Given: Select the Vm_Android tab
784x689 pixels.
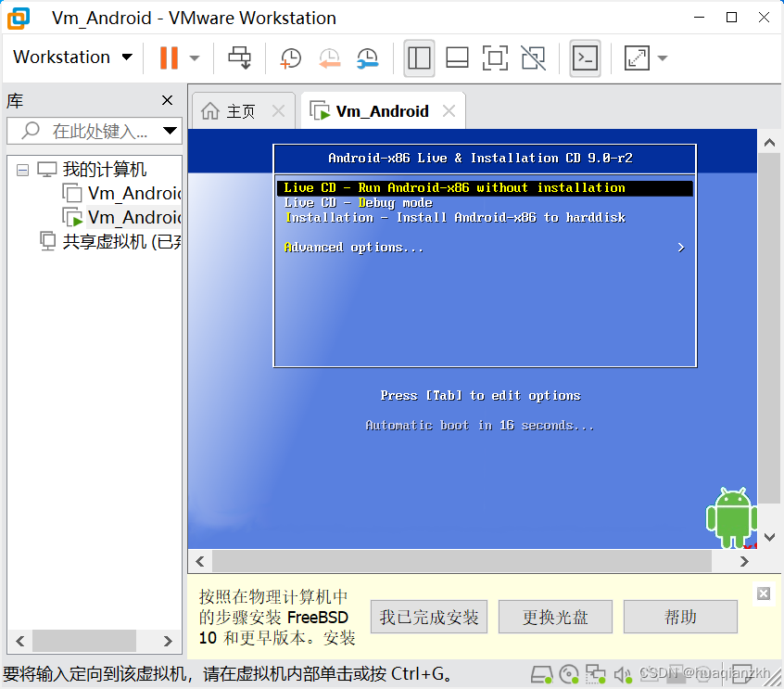Looking at the screenshot, I should coord(383,109).
